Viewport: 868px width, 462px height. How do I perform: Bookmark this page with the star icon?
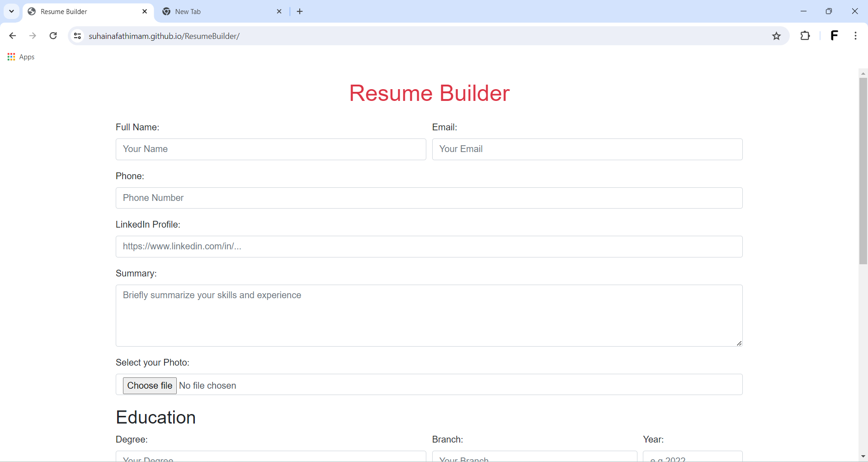(776, 36)
